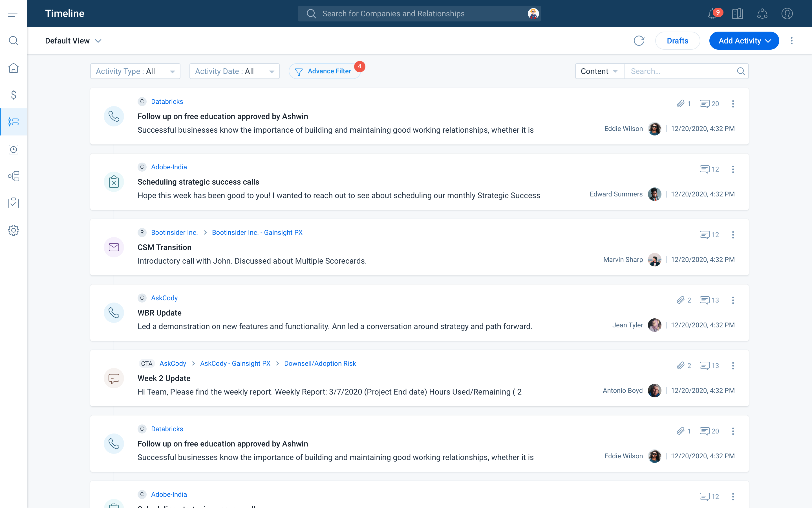Refresh the timeline with the reload icon
812x508 pixels.
tap(639, 41)
